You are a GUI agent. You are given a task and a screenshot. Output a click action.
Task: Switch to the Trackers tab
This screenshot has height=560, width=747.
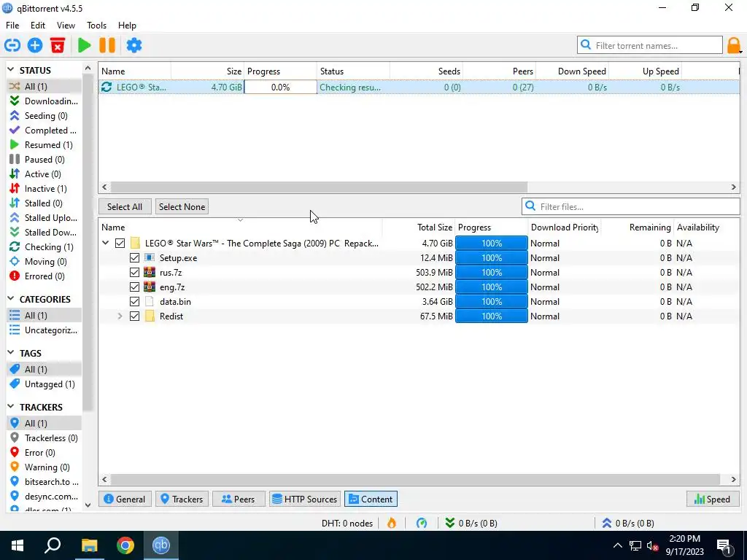pos(182,499)
